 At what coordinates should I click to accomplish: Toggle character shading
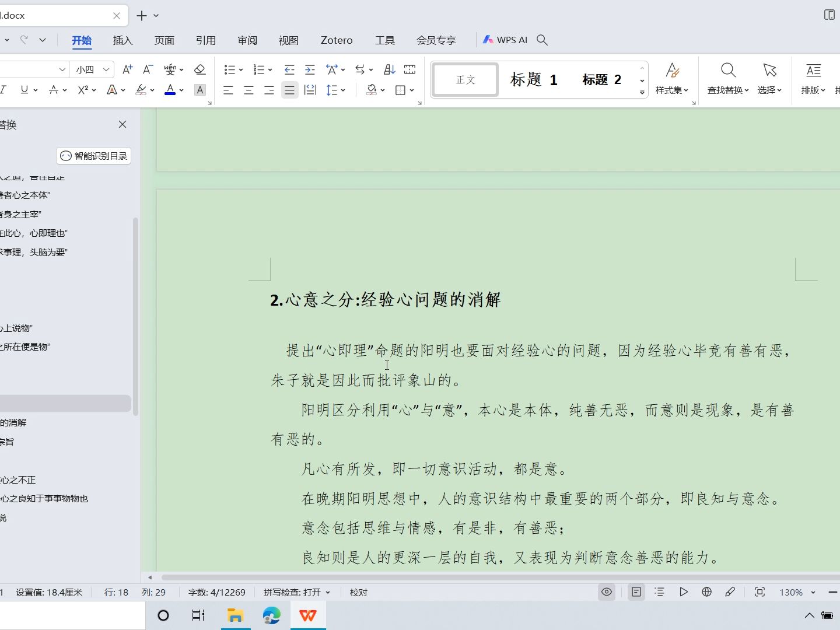pos(199,90)
